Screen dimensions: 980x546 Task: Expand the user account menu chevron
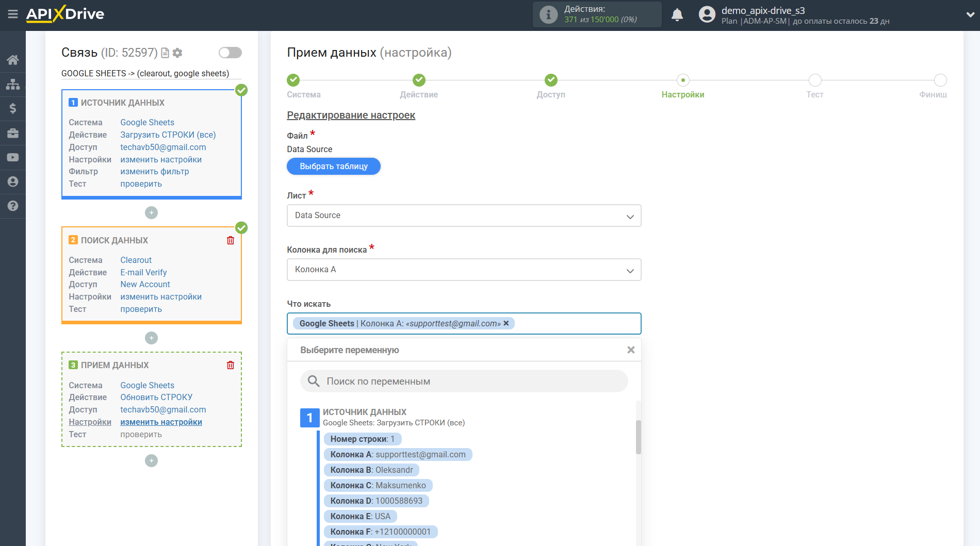coord(970,15)
